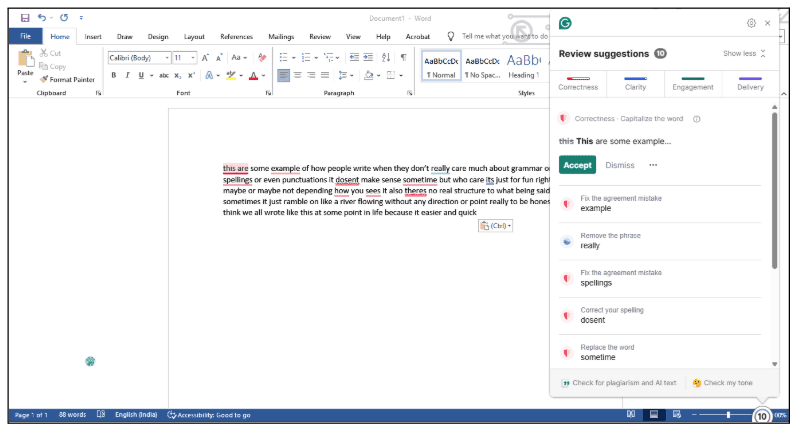The width and height of the screenshot is (796, 430).
Task: Open the Review tab
Action: point(320,37)
